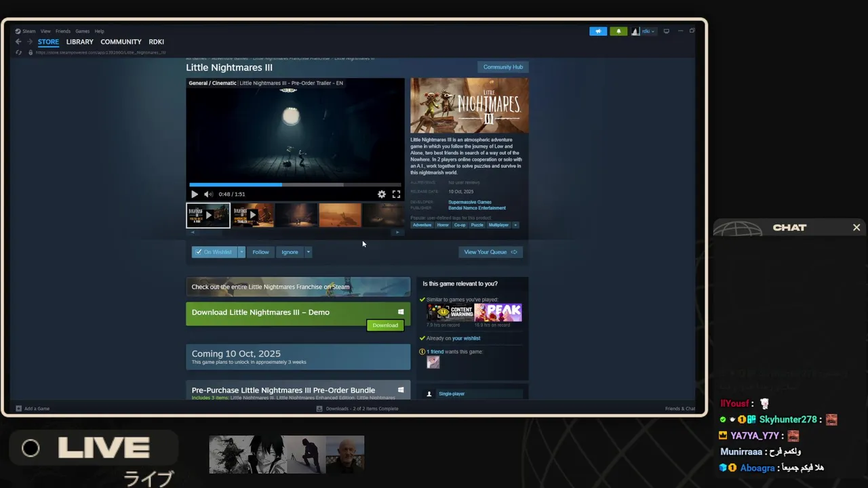Click the Multiplayer tag

[x=498, y=225]
